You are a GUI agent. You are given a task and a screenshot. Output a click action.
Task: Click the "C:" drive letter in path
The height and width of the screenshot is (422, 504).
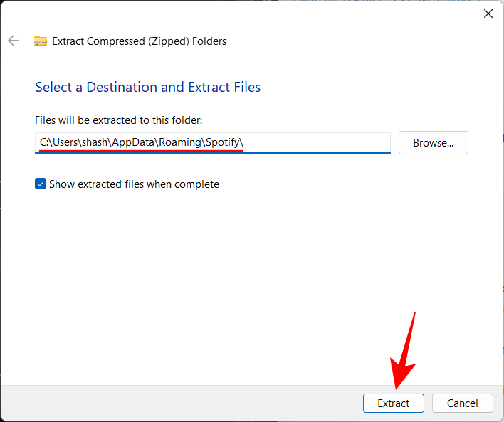[44, 142]
